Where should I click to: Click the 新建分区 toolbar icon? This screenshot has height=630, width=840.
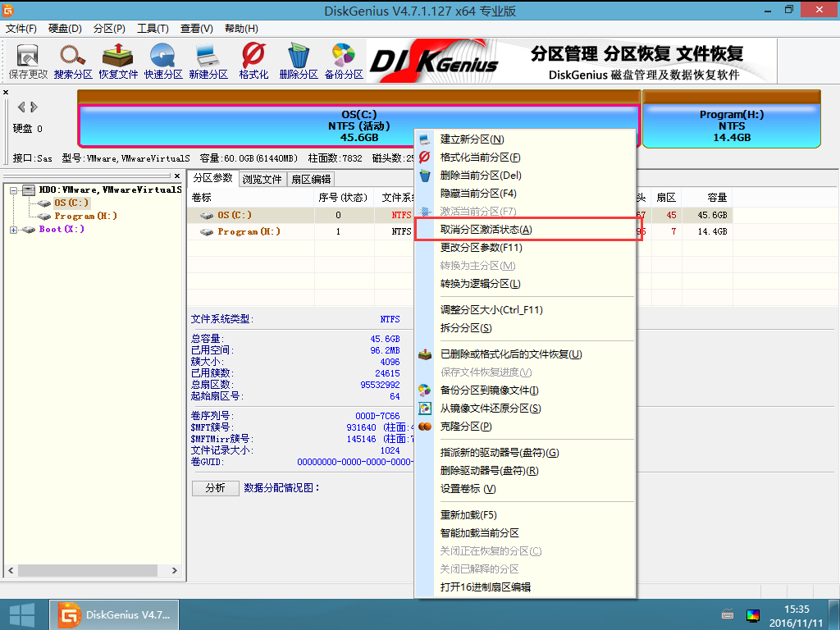(x=208, y=62)
